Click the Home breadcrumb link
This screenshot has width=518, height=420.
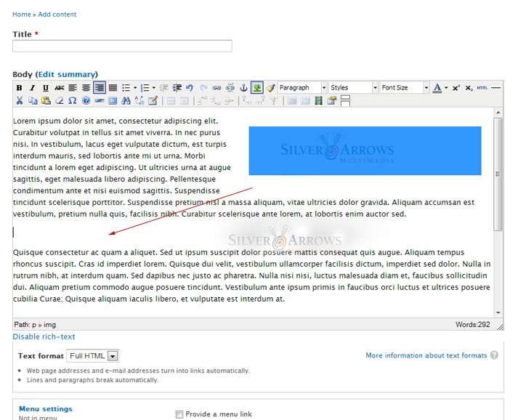tap(22, 15)
